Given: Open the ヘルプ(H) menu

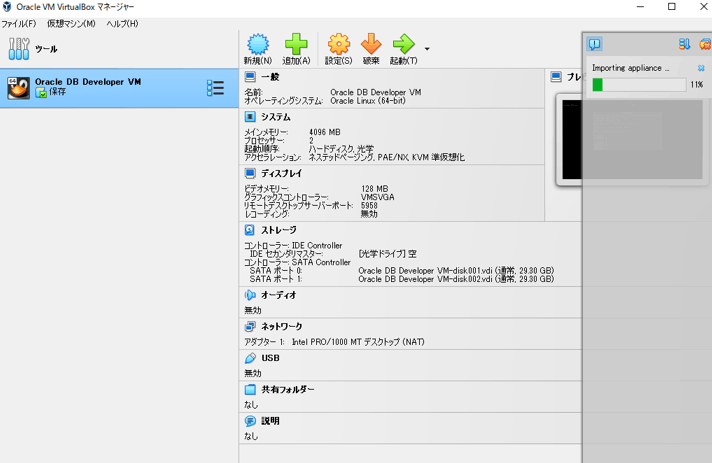Looking at the screenshot, I should coord(122,24).
